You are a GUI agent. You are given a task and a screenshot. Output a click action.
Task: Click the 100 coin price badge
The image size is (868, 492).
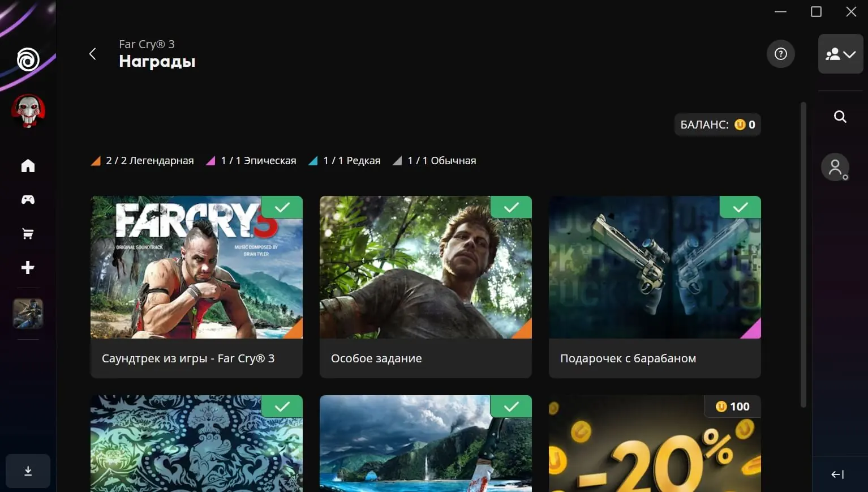(x=732, y=407)
